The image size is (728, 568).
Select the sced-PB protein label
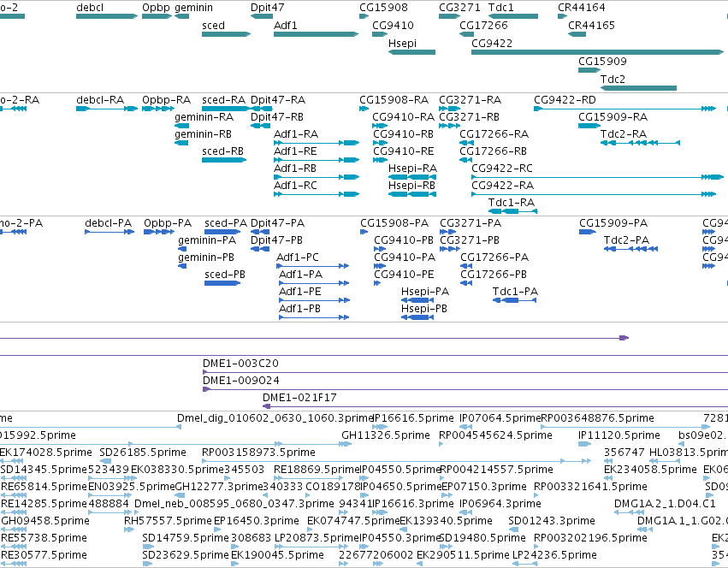(x=225, y=275)
